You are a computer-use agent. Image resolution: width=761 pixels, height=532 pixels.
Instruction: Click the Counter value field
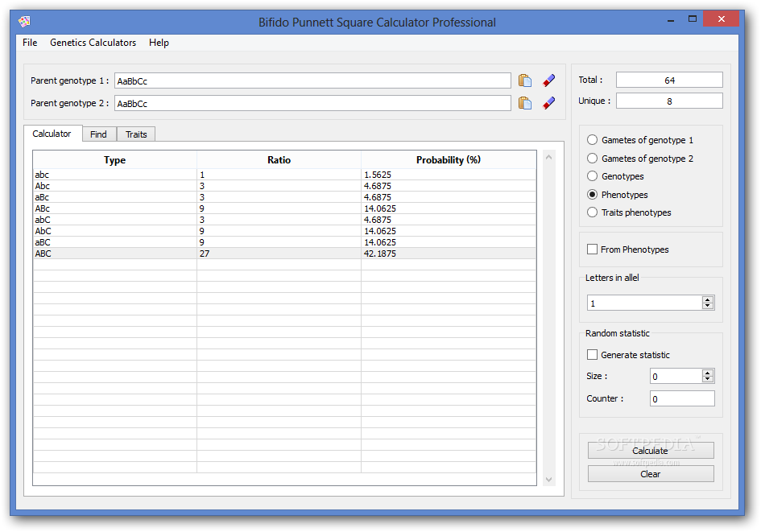(682, 398)
